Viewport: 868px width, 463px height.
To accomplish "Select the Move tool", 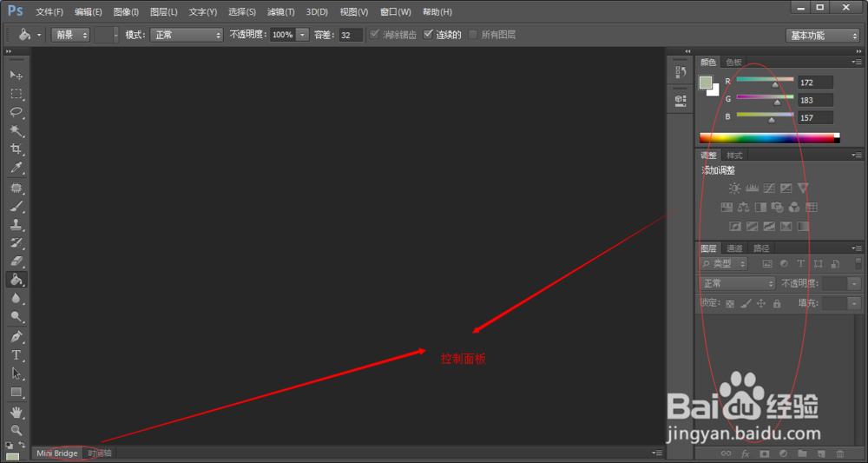I will (x=16, y=75).
